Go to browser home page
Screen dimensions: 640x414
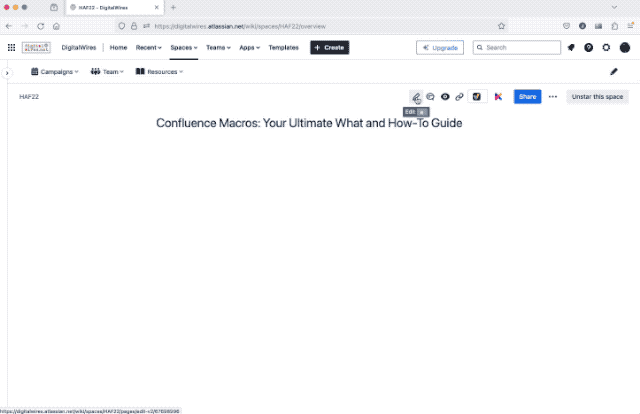pyautogui.click(x=56, y=26)
